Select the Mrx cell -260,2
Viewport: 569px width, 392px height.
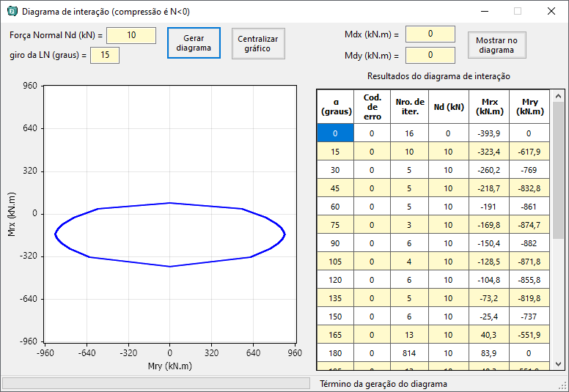point(489,170)
